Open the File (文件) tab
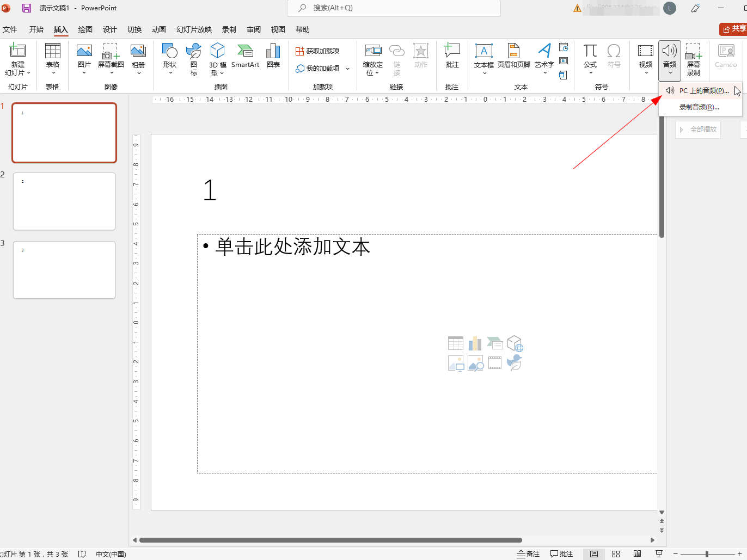747x560 pixels. coord(10,29)
